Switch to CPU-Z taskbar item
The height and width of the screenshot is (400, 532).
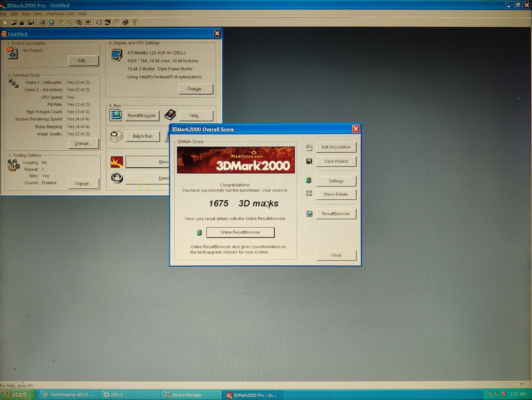pos(130,395)
